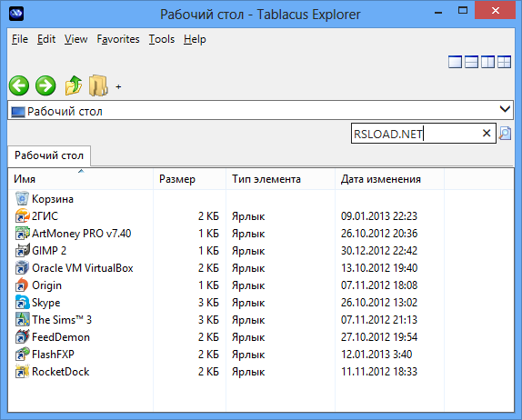Screen dimensions: 522x420
Task: Open the Help menu
Action: 195,39
